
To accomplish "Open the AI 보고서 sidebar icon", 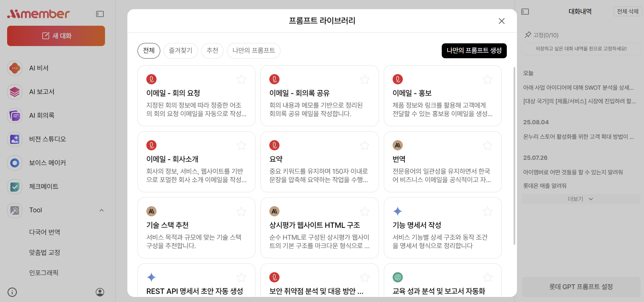I will click(x=15, y=92).
